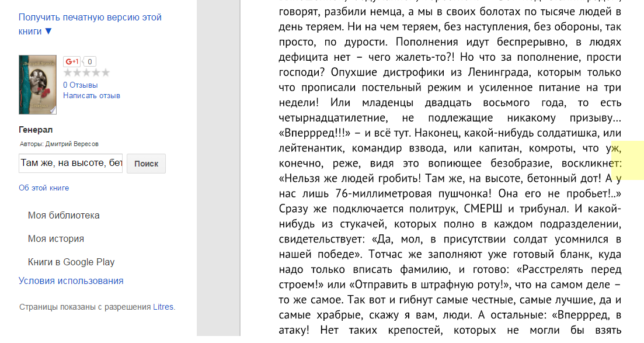Click text '«Вперрред!!!»' in the page

315,133
